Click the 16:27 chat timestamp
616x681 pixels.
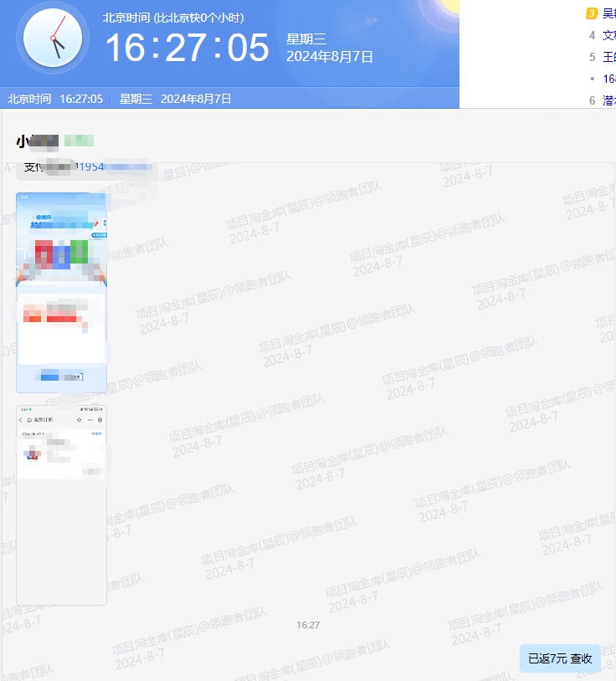click(308, 625)
